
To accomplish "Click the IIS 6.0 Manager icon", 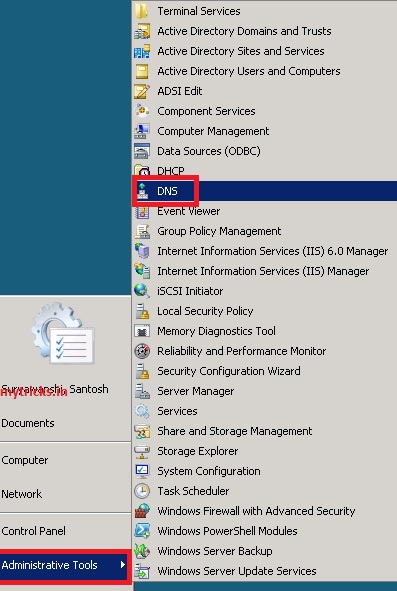I will [x=142, y=251].
